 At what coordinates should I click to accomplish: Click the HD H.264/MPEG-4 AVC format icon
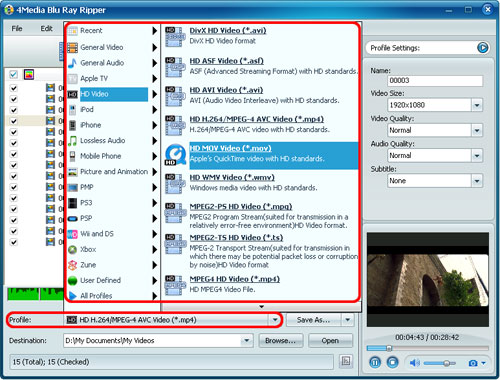tap(175, 125)
